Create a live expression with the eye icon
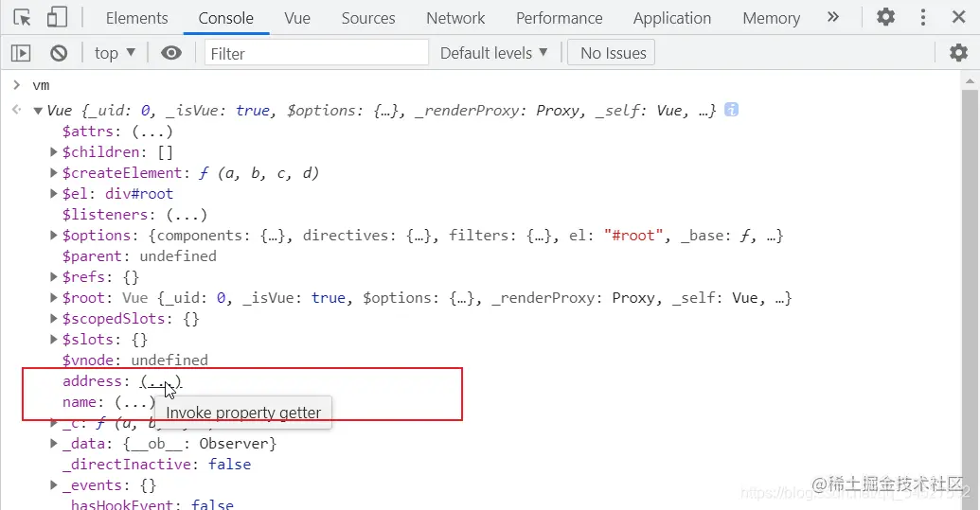The width and height of the screenshot is (980, 510). [x=170, y=53]
